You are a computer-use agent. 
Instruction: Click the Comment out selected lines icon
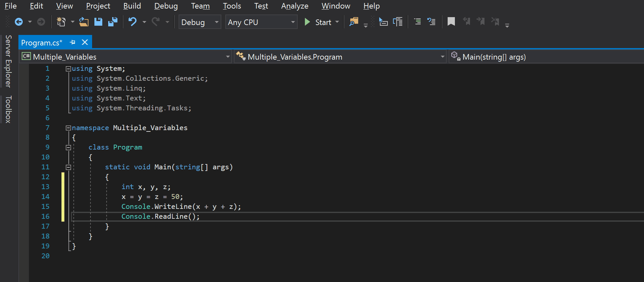coord(417,22)
